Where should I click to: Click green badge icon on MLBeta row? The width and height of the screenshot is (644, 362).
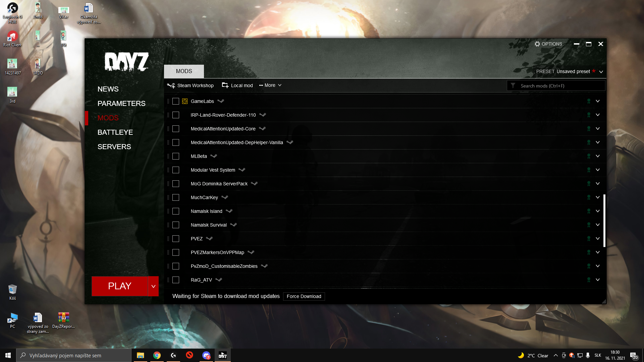pos(589,156)
